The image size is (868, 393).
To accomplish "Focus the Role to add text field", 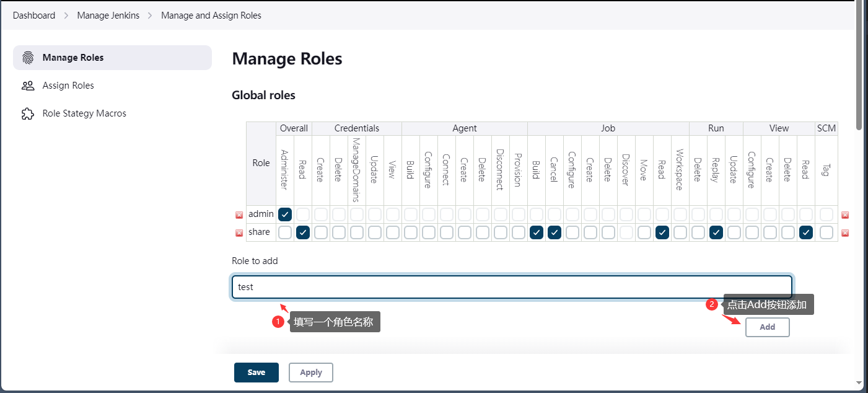I will tap(511, 287).
